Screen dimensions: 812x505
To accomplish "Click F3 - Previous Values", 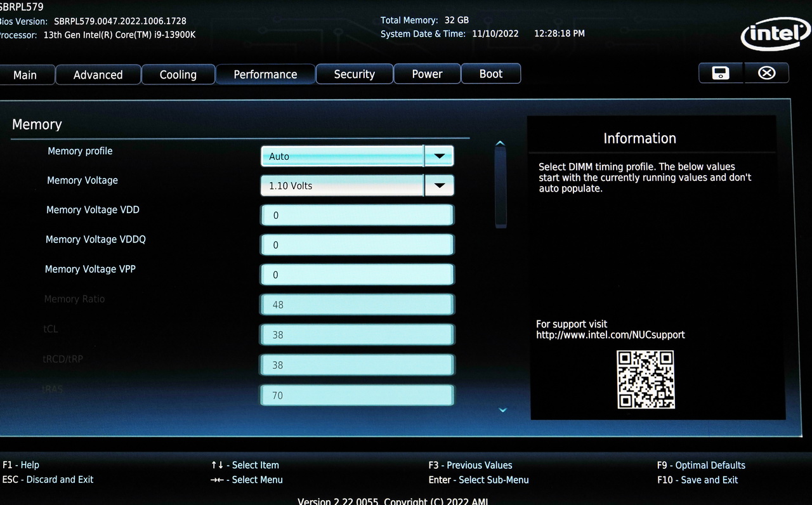I will pyautogui.click(x=470, y=465).
